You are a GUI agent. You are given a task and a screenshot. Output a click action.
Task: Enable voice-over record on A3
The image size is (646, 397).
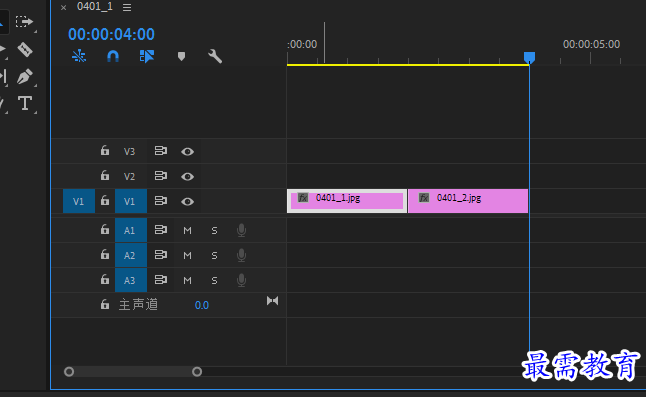[241, 280]
